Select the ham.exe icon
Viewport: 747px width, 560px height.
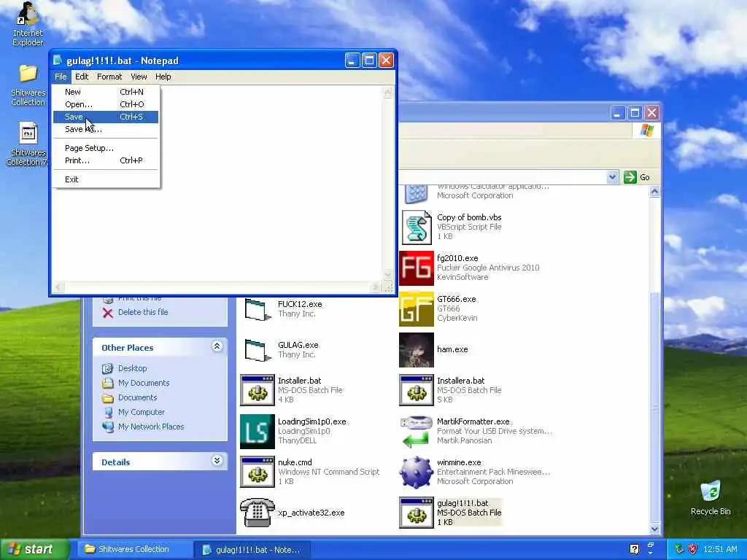coord(417,350)
